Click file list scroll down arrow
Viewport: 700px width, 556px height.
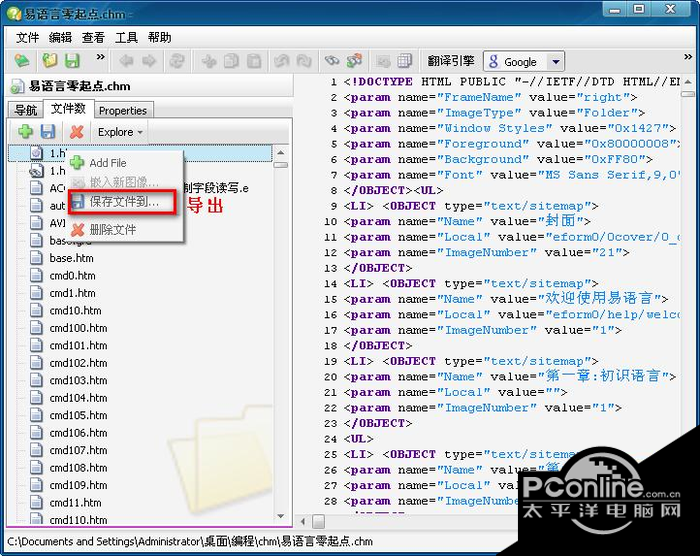(x=281, y=516)
